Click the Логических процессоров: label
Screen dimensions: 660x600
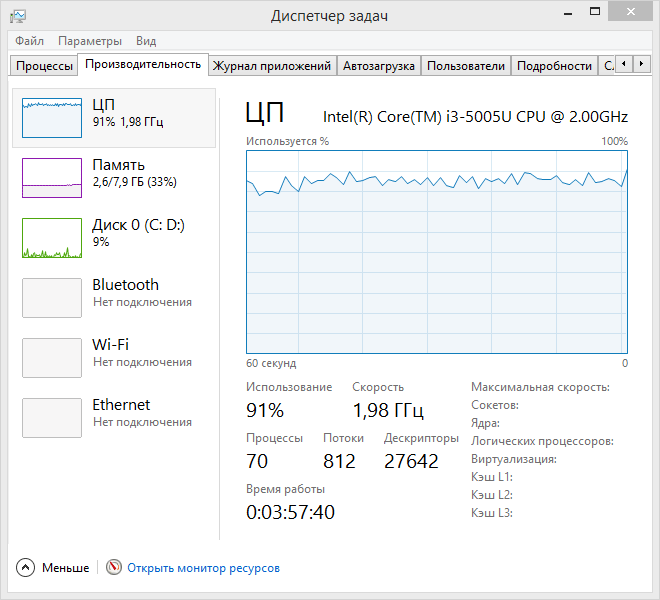pyautogui.click(x=542, y=441)
